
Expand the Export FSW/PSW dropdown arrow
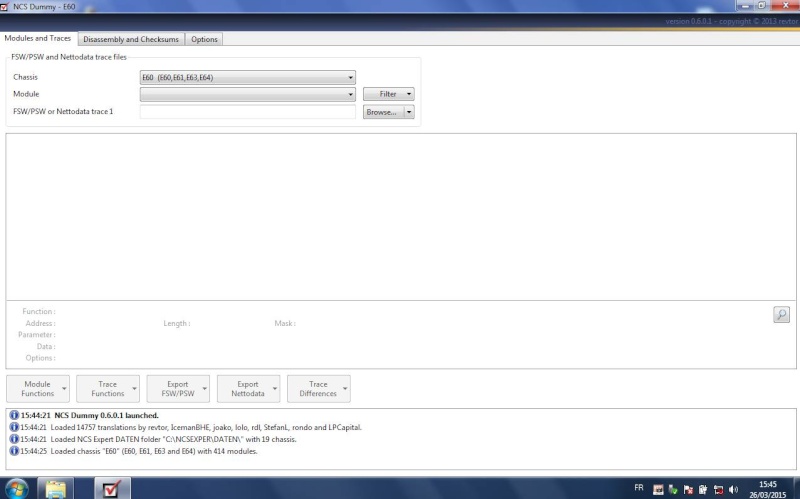(x=205, y=389)
